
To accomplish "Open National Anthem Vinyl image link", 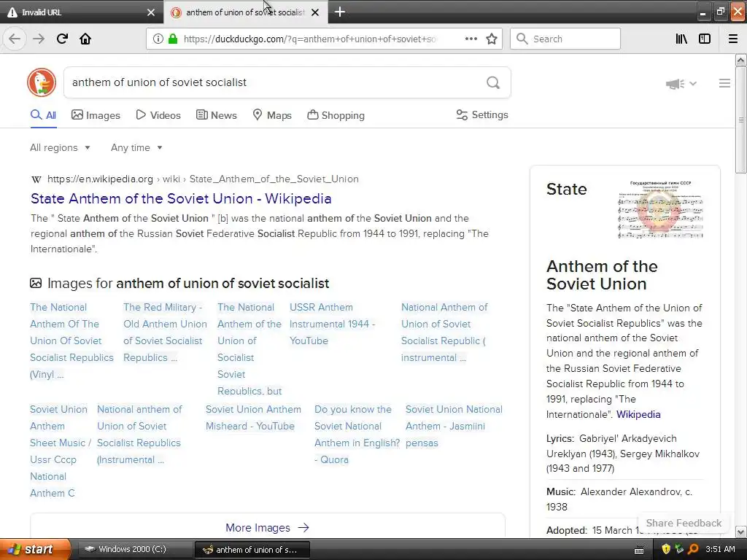I will [x=71, y=341].
